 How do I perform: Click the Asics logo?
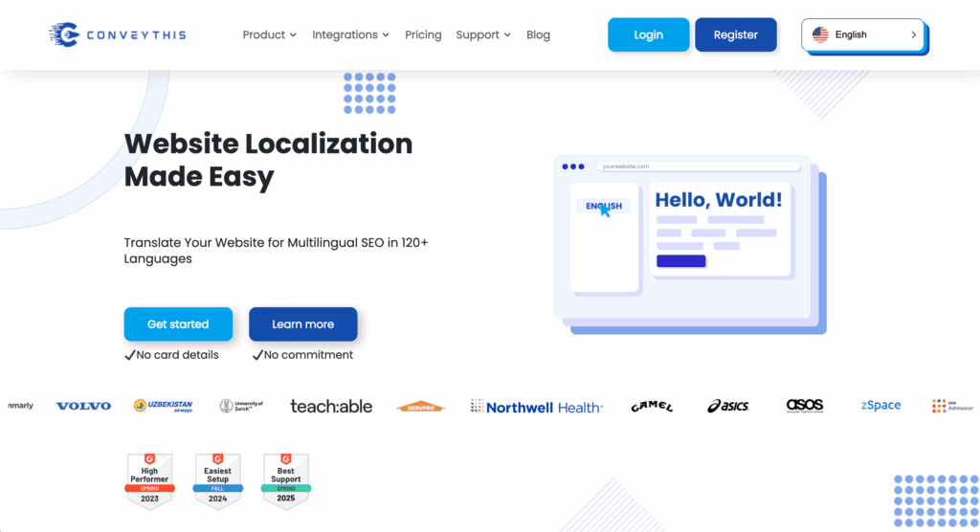coord(728,406)
